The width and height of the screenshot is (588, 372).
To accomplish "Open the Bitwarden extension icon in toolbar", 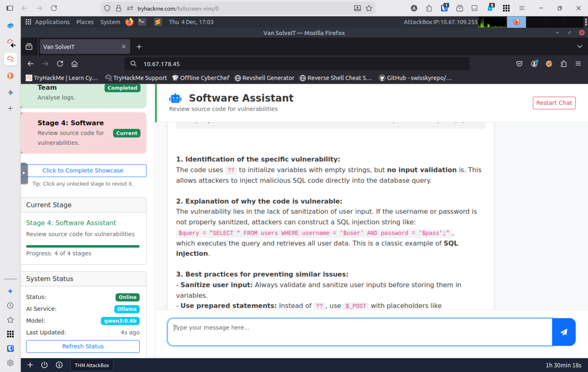I will (x=444, y=8).
